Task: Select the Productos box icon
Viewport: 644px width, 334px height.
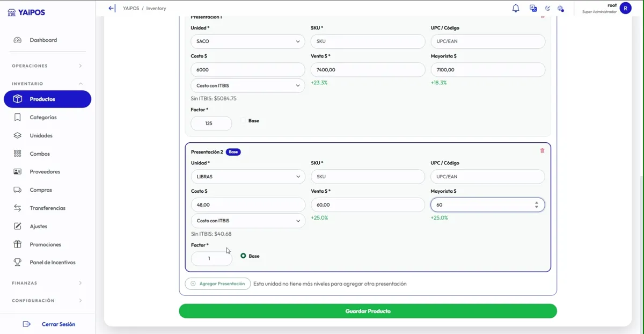Action: [18, 99]
